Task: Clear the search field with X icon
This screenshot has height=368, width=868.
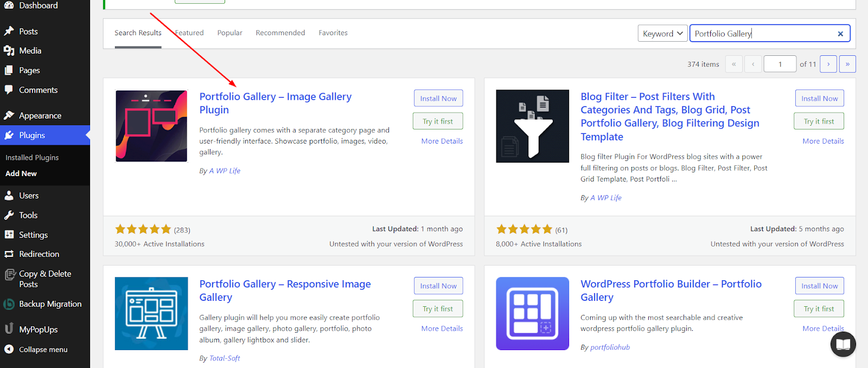Action: pos(840,34)
